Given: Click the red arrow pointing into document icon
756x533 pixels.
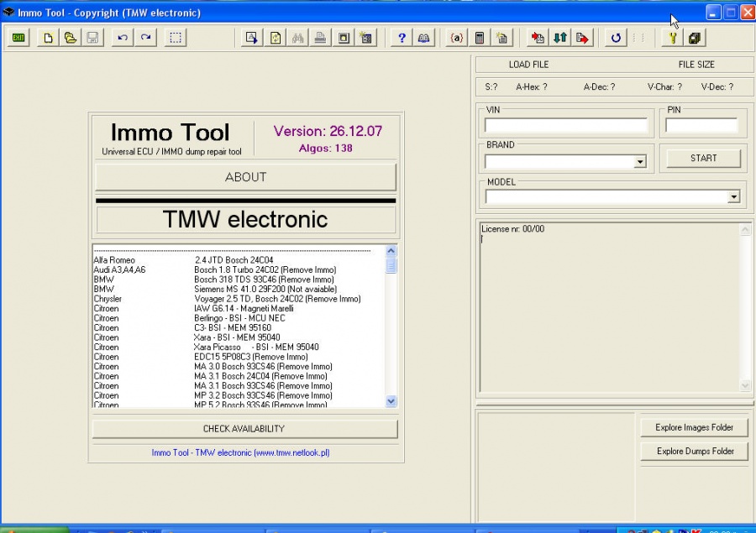Looking at the screenshot, I should (538, 38).
